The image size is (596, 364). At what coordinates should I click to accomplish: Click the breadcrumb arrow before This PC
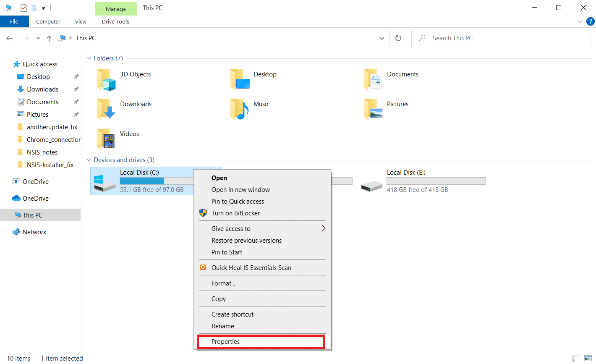click(x=71, y=38)
